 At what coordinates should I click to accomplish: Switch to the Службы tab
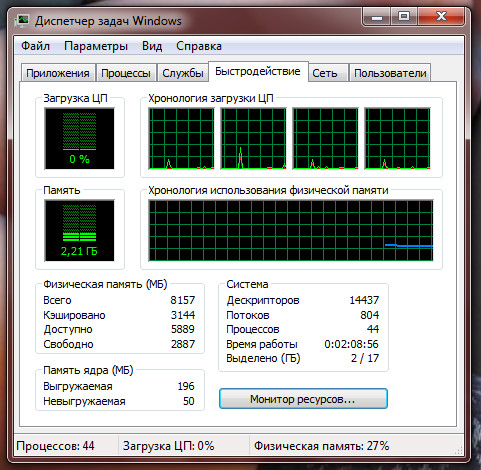[183, 73]
